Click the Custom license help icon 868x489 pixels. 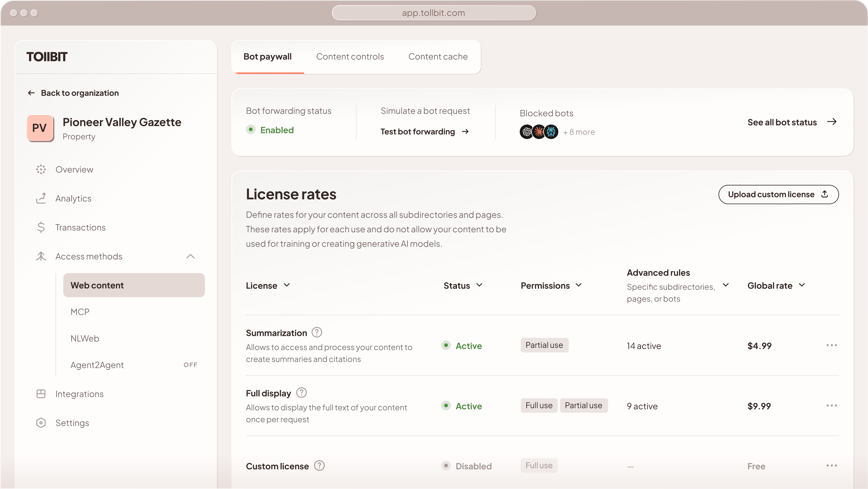point(319,466)
